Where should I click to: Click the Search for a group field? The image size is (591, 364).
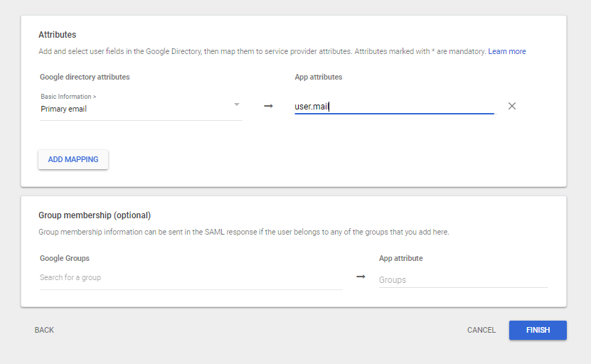[x=191, y=277]
